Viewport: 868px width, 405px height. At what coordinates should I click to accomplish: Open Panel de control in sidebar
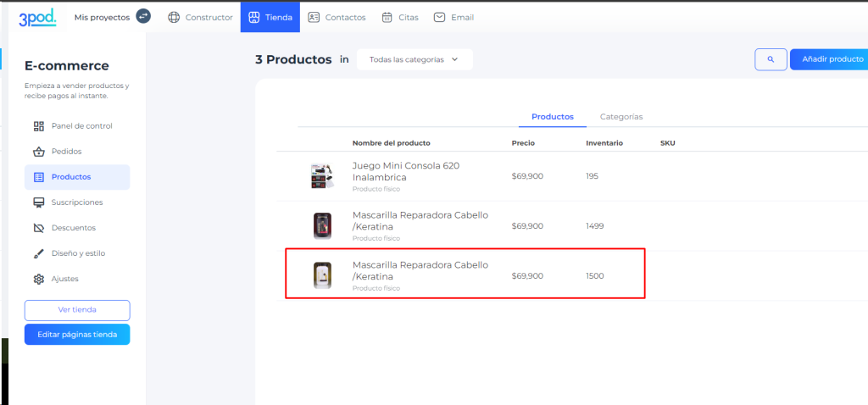77,126
